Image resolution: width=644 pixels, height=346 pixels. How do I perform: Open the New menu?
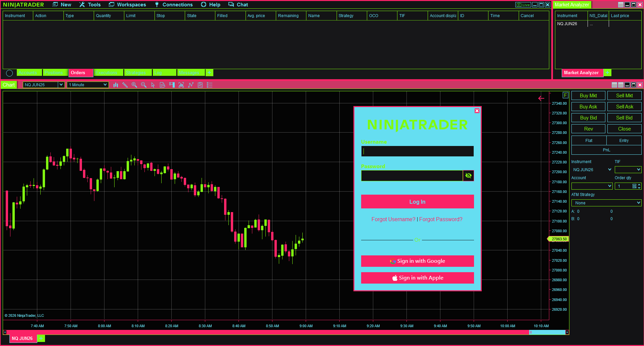pyautogui.click(x=62, y=5)
